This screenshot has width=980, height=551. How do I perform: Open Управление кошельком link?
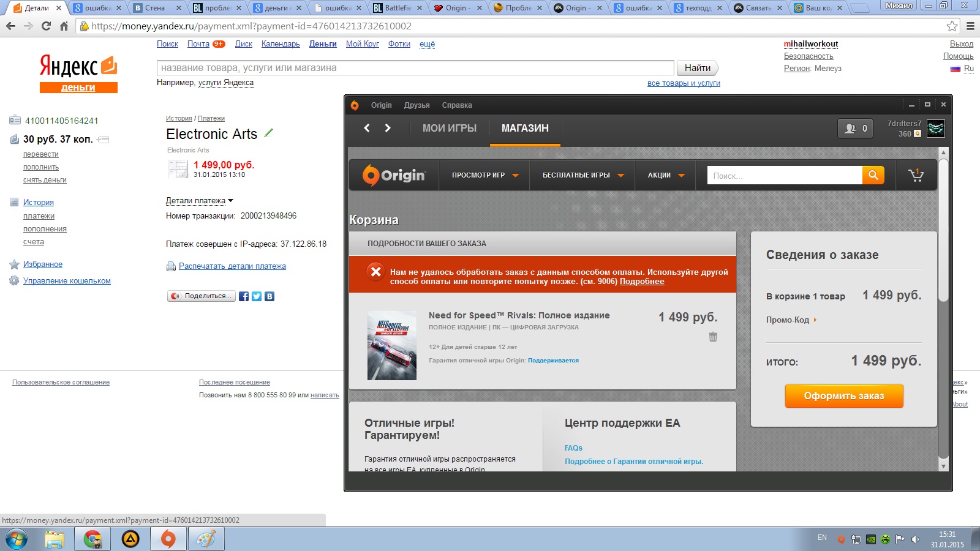coord(67,281)
